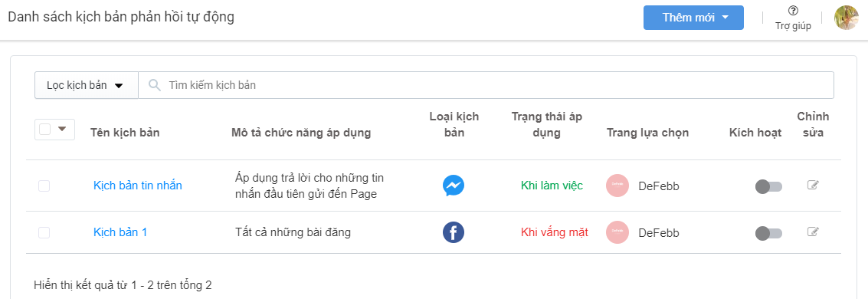
Task: Focus the Tìm kiếm kịch bản search field
Action: click(486, 85)
